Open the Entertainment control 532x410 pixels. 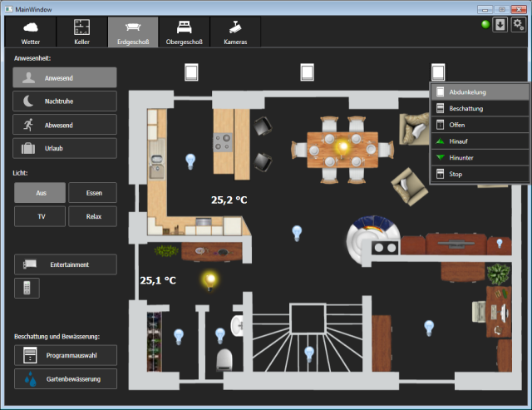pos(66,264)
